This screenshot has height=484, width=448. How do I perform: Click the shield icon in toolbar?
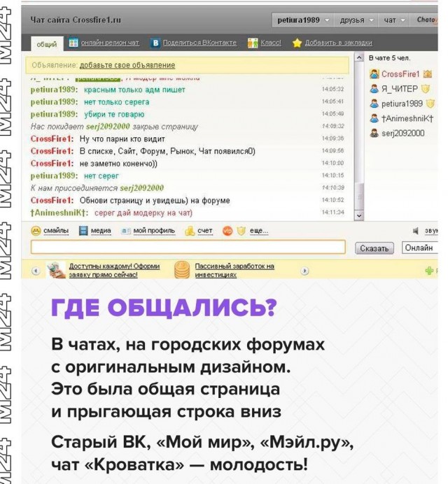point(241,231)
